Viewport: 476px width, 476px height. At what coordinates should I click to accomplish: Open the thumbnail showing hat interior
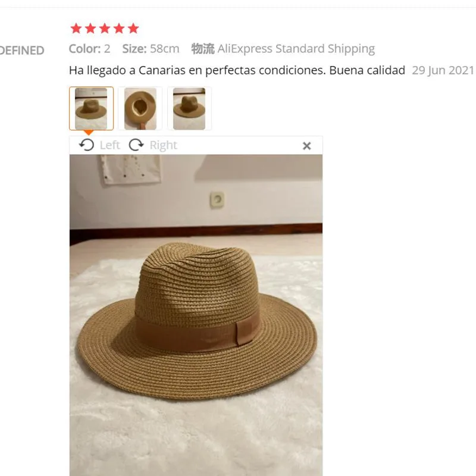pos(140,108)
